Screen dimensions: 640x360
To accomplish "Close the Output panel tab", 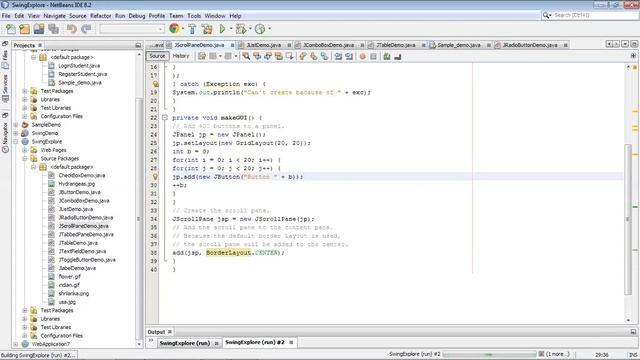I will tap(170, 332).
